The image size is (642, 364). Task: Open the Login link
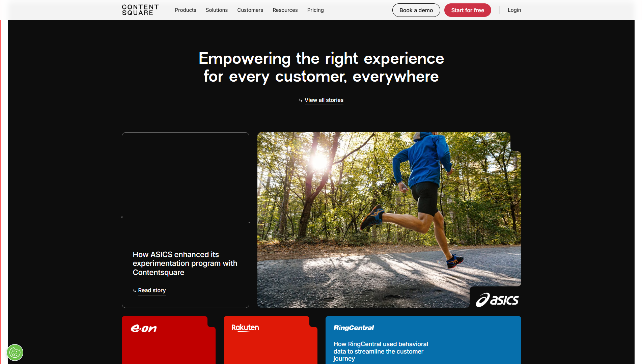(514, 10)
